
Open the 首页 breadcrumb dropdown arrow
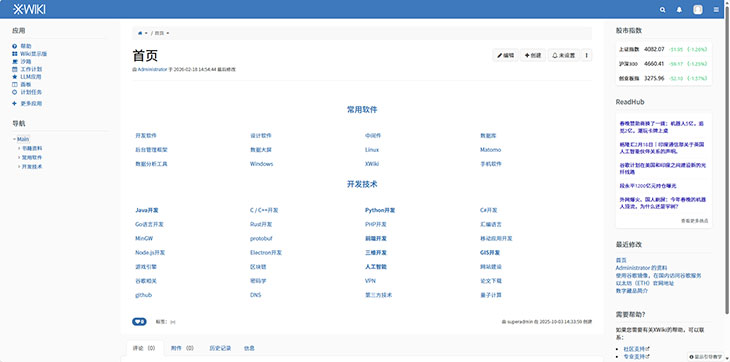pos(168,33)
